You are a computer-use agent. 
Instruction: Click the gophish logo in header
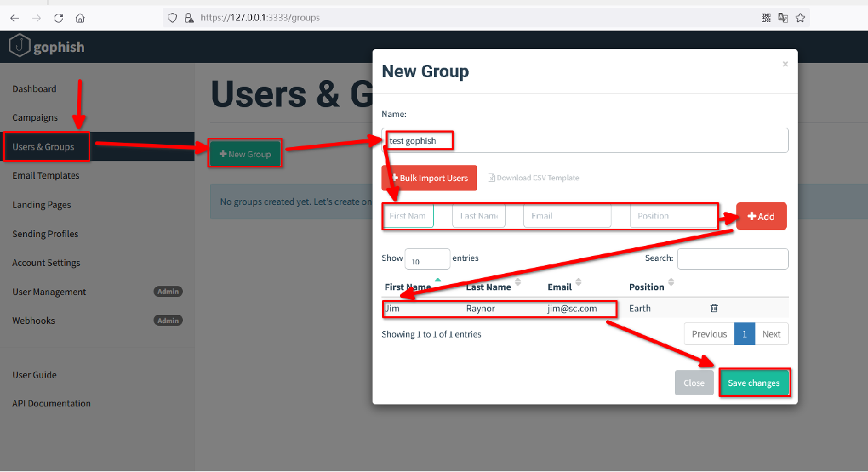click(46, 47)
